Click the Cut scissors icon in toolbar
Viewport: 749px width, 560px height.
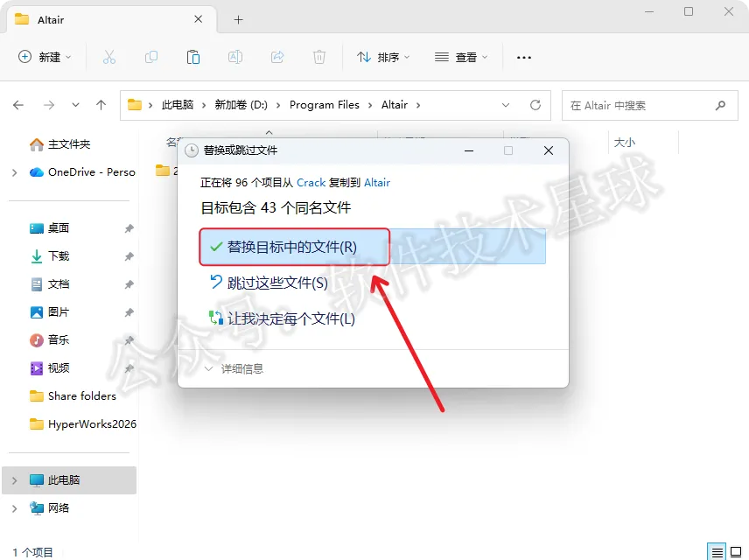(109, 58)
